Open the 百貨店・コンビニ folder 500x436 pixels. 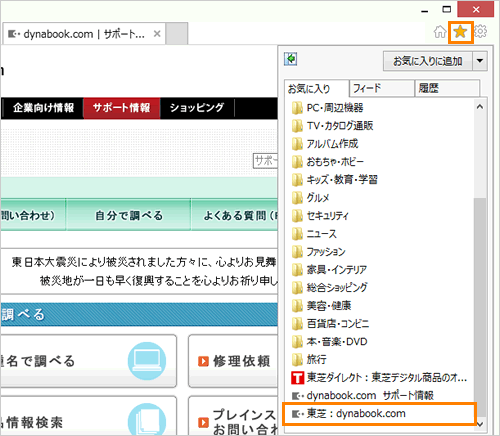click(330, 324)
